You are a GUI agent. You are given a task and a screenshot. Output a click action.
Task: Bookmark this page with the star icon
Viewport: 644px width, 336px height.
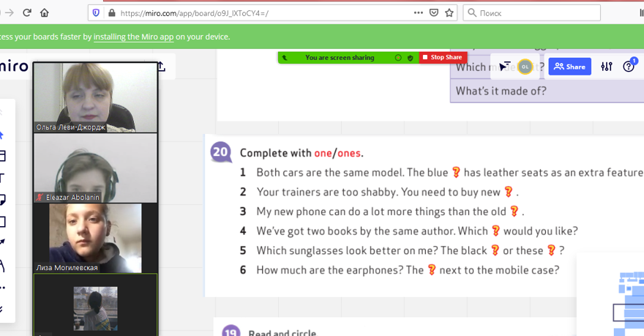click(450, 12)
